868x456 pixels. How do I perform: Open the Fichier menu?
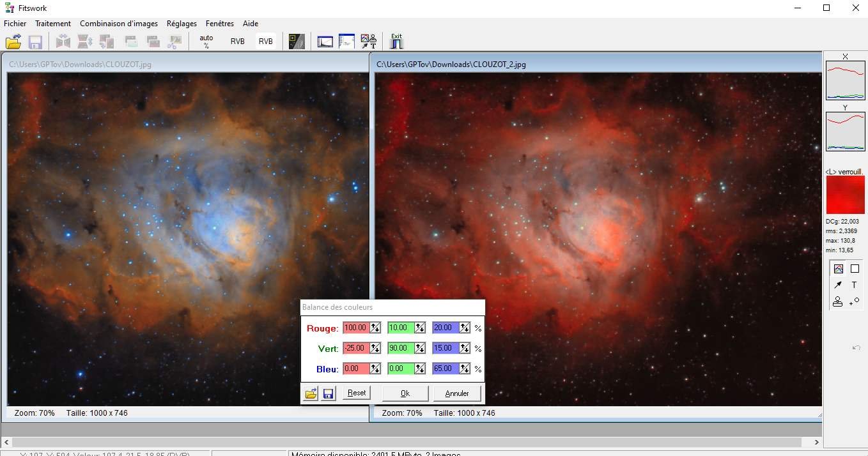tap(15, 24)
